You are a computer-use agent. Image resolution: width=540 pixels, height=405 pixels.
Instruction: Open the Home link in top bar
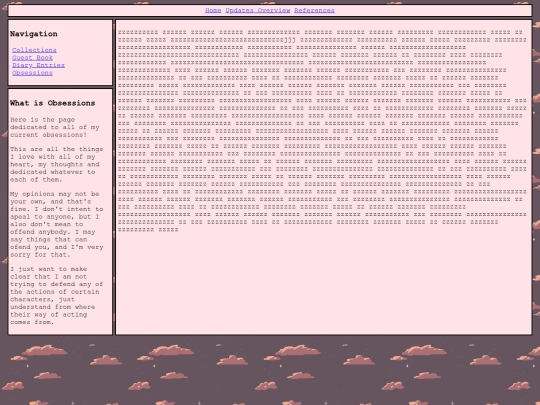pyautogui.click(x=213, y=10)
